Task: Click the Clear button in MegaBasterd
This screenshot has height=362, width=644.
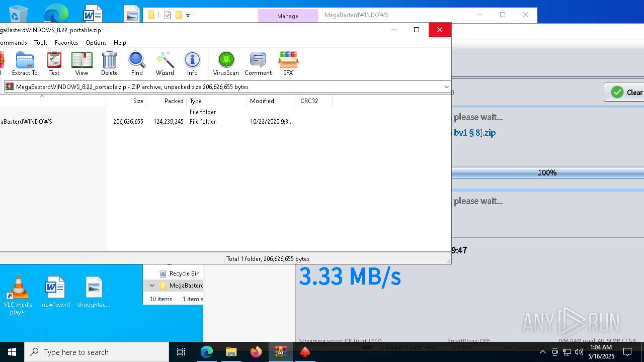Action: point(625,93)
